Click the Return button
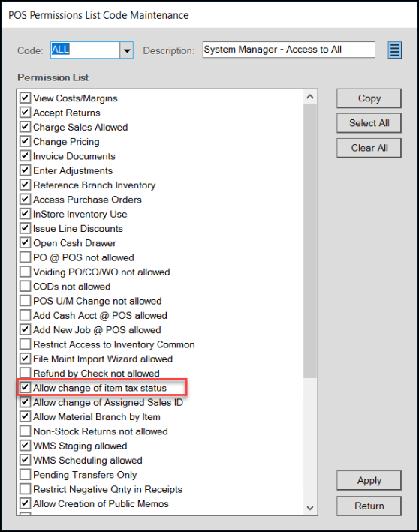Viewport: 419px width, 532px height. coord(369,506)
